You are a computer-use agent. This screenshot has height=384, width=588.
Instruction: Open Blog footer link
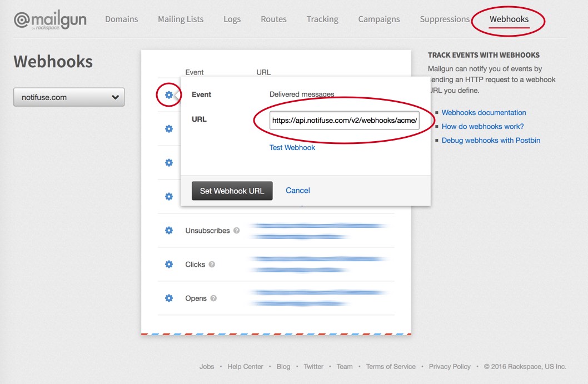click(283, 366)
